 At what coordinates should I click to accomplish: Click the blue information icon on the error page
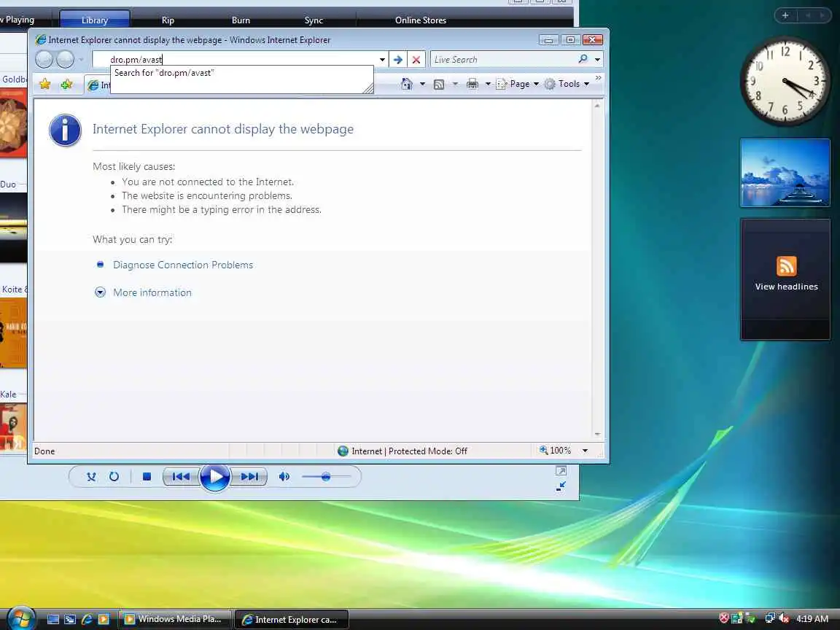click(66, 131)
